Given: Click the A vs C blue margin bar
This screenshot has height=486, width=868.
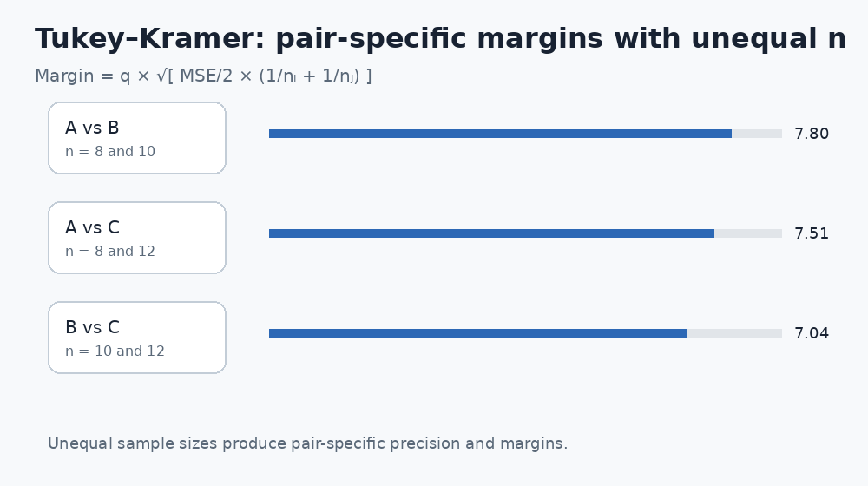Looking at the screenshot, I should click(x=491, y=233).
